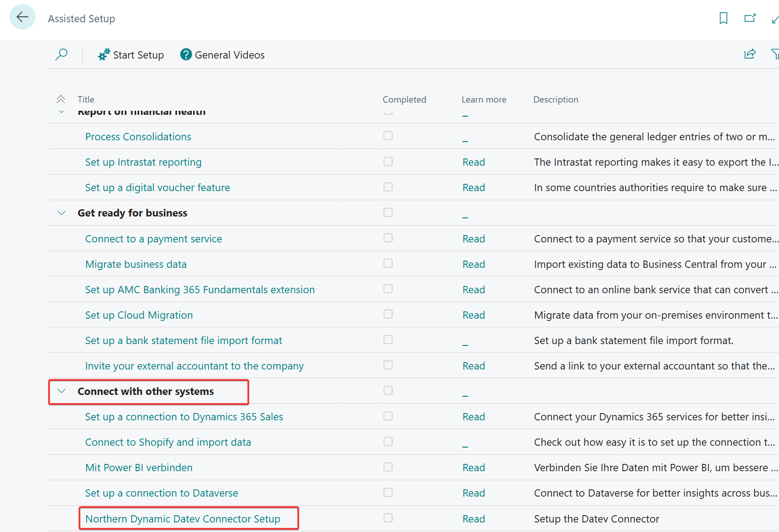Click the Completed column header
This screenshot has width=779, height=532.
tap(404, 99)
